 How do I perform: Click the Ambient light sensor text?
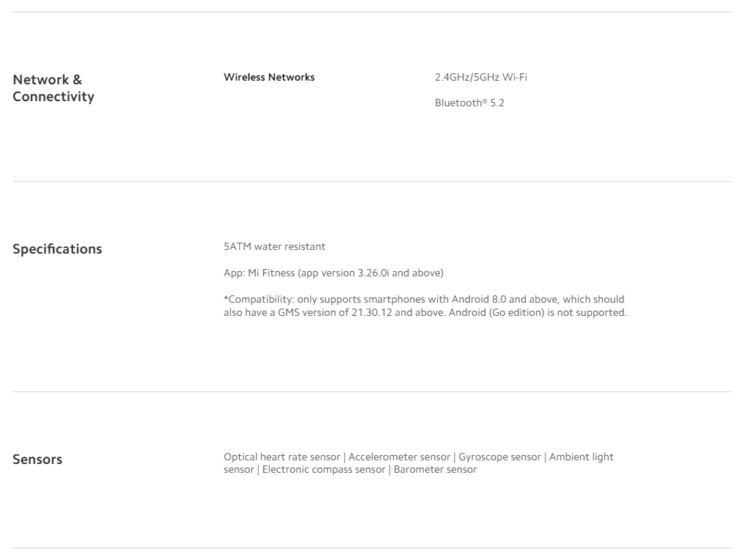[581, 457]
